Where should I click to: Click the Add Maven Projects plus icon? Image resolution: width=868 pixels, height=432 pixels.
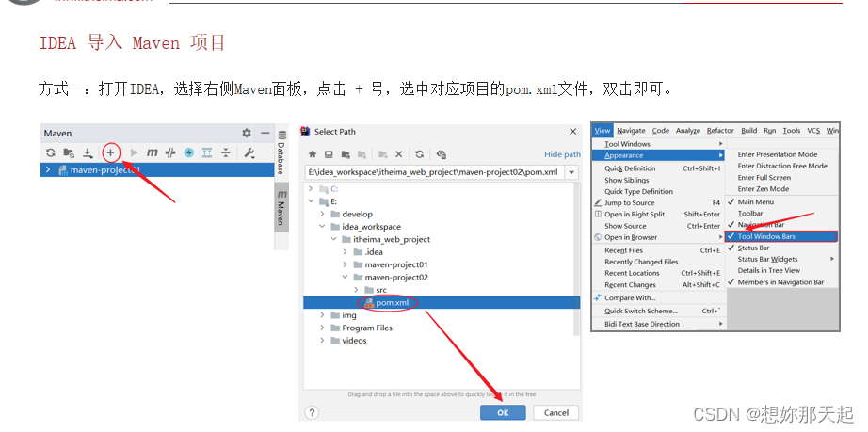[x=111, y=152]
